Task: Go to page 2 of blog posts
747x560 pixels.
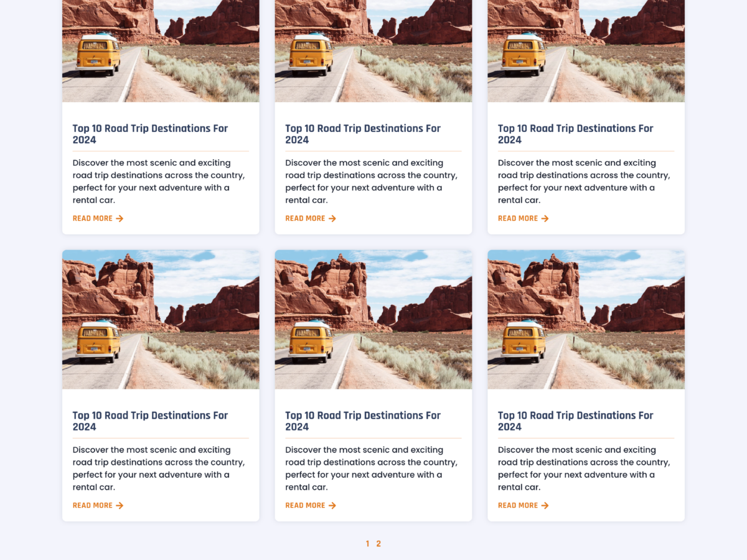Action: pyautogui.click(x=378, y=544)
